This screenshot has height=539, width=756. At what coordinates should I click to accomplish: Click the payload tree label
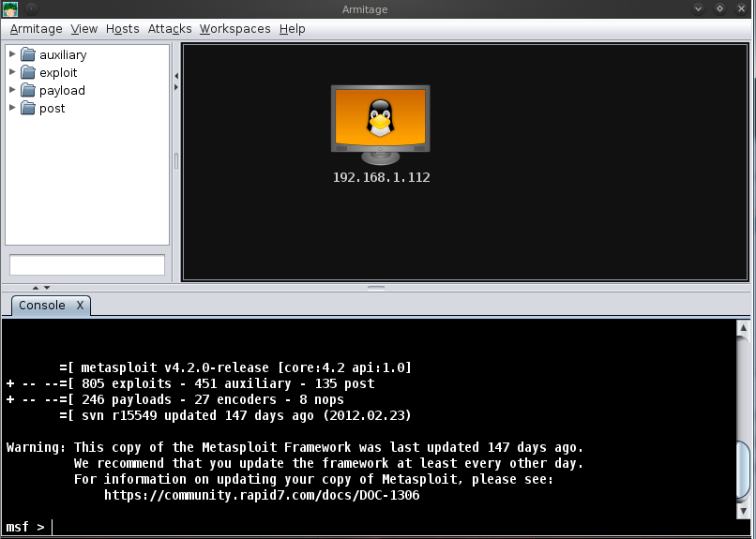click(x=62, y=91)
